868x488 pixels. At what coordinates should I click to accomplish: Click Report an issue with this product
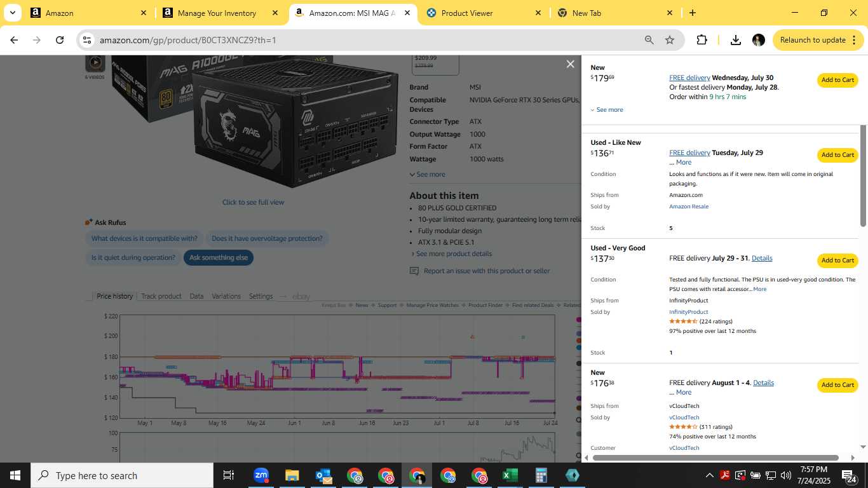point(487,271)
